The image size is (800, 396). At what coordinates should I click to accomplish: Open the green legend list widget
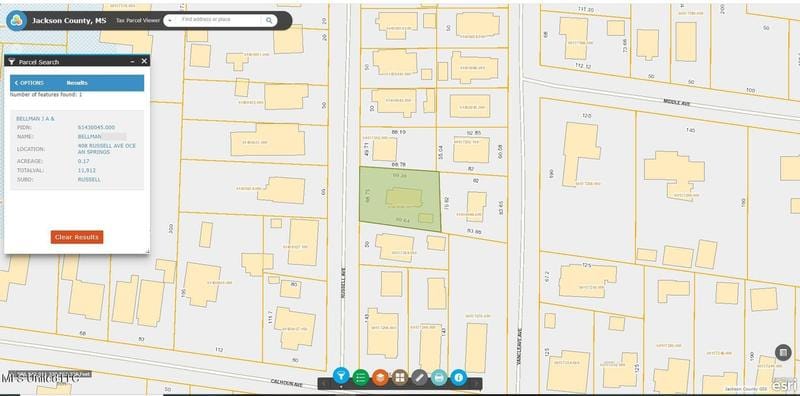[361, 378]
